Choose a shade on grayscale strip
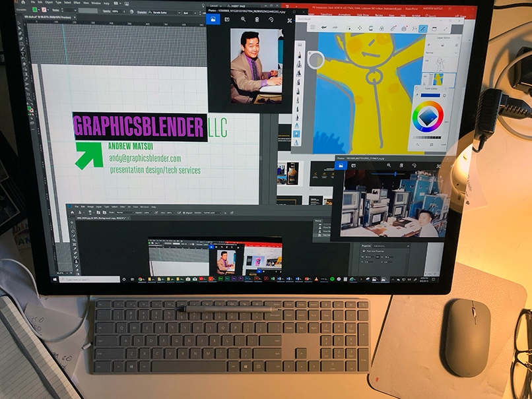532x399 pixels. point(427,138)
